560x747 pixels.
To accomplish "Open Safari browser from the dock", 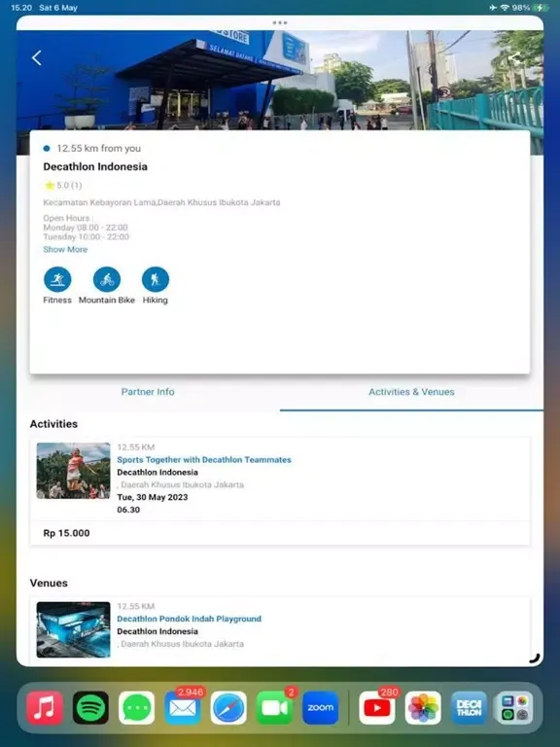I will (228, 707).
